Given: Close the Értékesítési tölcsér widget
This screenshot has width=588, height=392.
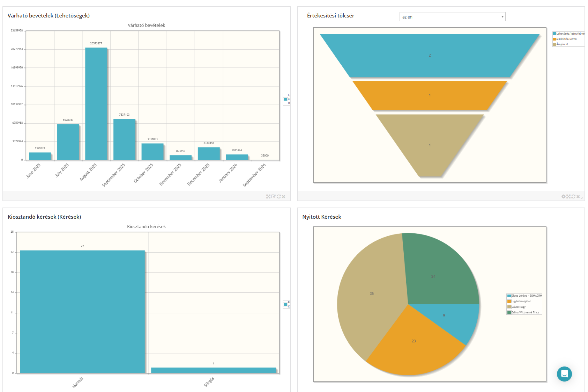Looking at the screenshot, I should tap(578, 197).
